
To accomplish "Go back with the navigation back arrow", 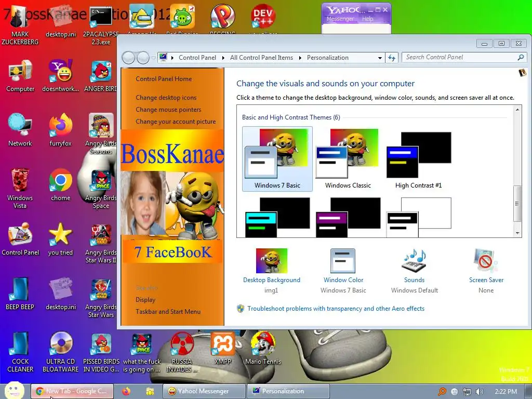I will click(129, 58).
